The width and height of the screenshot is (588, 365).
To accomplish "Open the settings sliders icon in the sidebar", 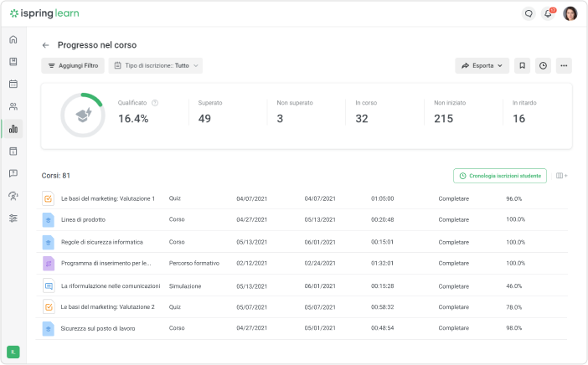I will click(13, 218).
